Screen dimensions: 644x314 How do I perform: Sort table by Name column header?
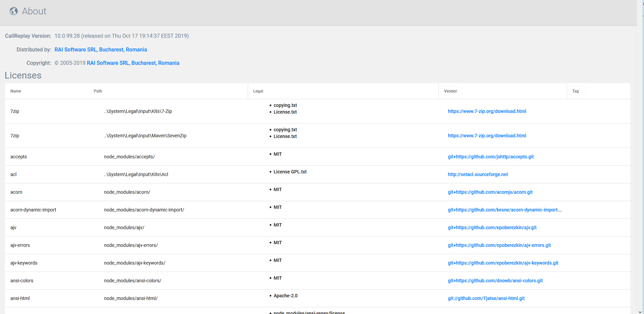(16, 91)
